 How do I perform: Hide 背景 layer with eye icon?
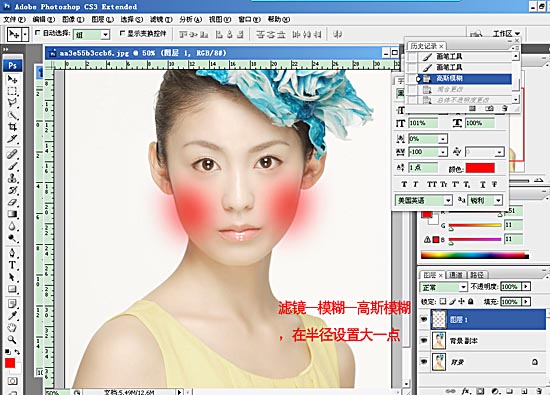tap(424, 361)
